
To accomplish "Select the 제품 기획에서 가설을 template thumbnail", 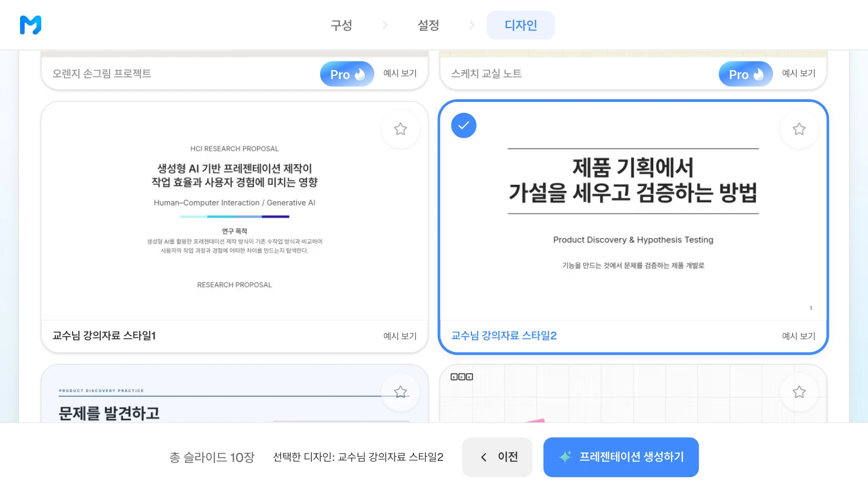I will tap(634, 211).
